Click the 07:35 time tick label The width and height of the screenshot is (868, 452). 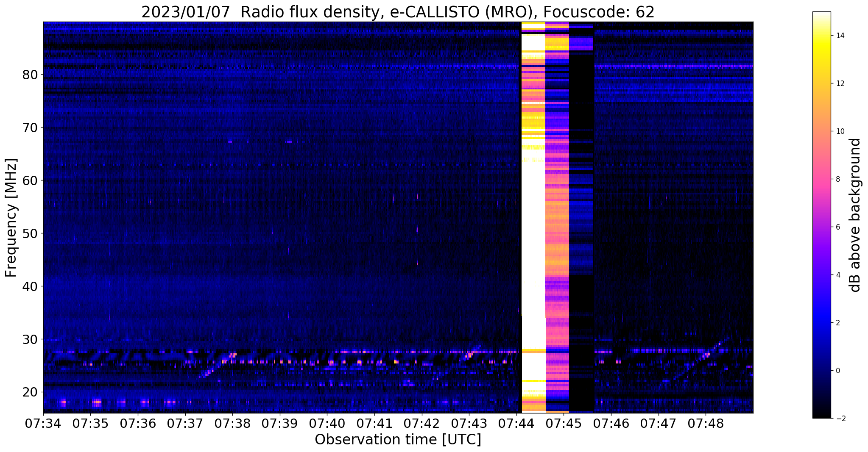tap(90, 423)
